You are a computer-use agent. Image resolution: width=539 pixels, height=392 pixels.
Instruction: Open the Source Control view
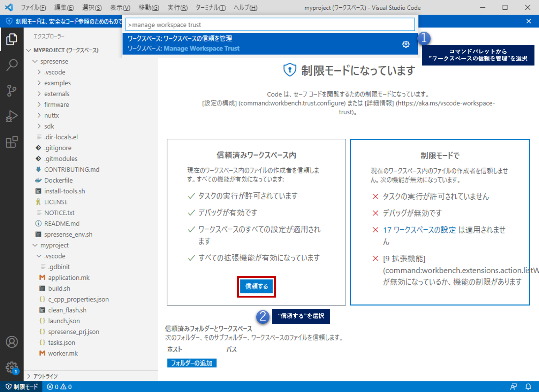tap(12, 91)
